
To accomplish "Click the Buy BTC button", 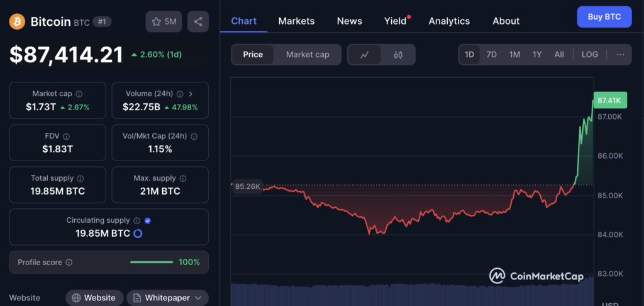I will pos(604,17).
